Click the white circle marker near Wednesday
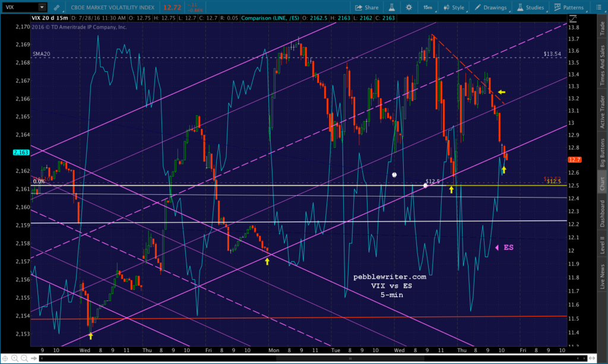Screen dimensions: 608x364 pos(394,175)
